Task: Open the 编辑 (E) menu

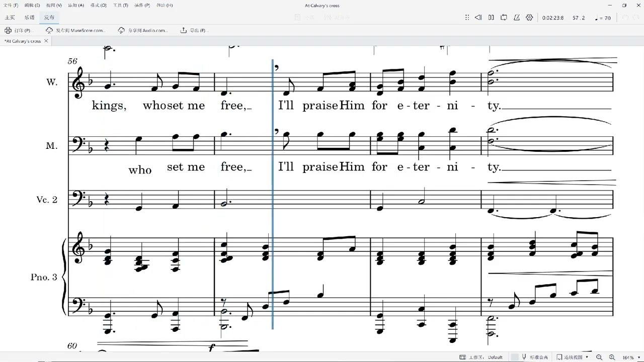Action: (x=32, y=5)
